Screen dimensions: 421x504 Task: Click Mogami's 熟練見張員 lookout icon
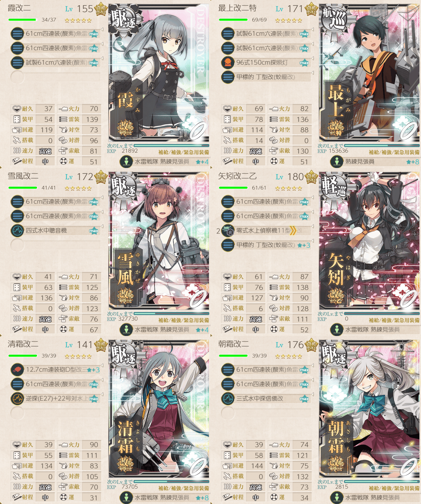click(337, 162)
